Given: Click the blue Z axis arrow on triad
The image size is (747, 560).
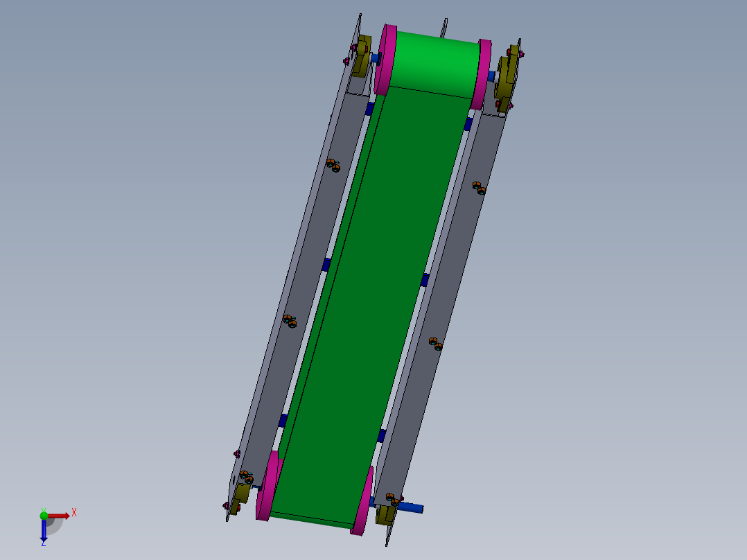Looking at the screenshot, I should [x=44, y=530].
